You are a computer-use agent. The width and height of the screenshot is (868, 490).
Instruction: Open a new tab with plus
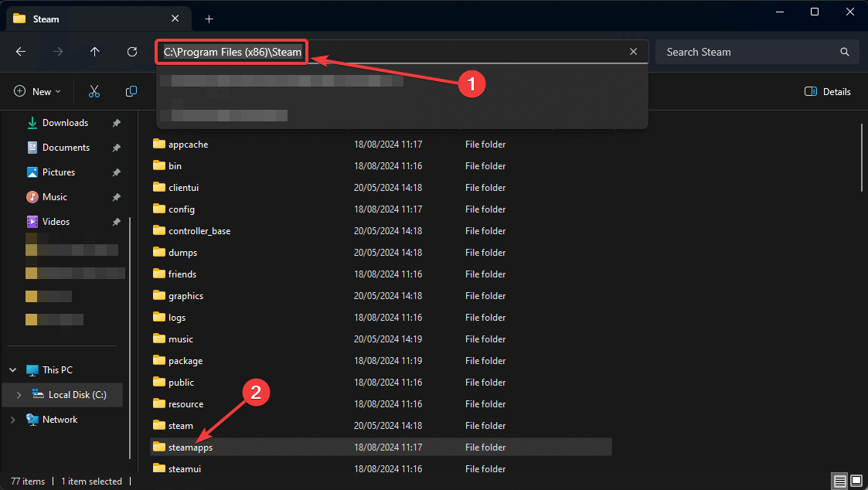pos(209,19)
